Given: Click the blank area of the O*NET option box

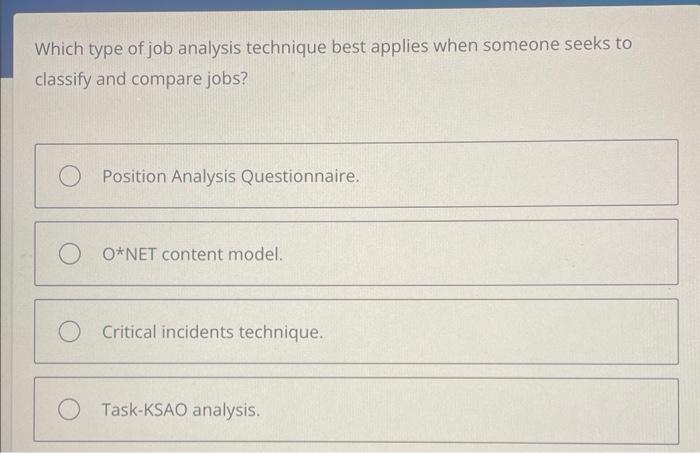Looking at the screenshot, I should tap(478, 253).
